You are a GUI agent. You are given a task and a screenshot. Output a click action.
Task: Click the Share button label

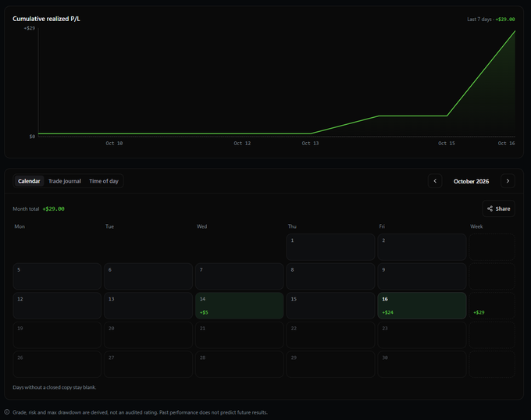tap(503, 208)
